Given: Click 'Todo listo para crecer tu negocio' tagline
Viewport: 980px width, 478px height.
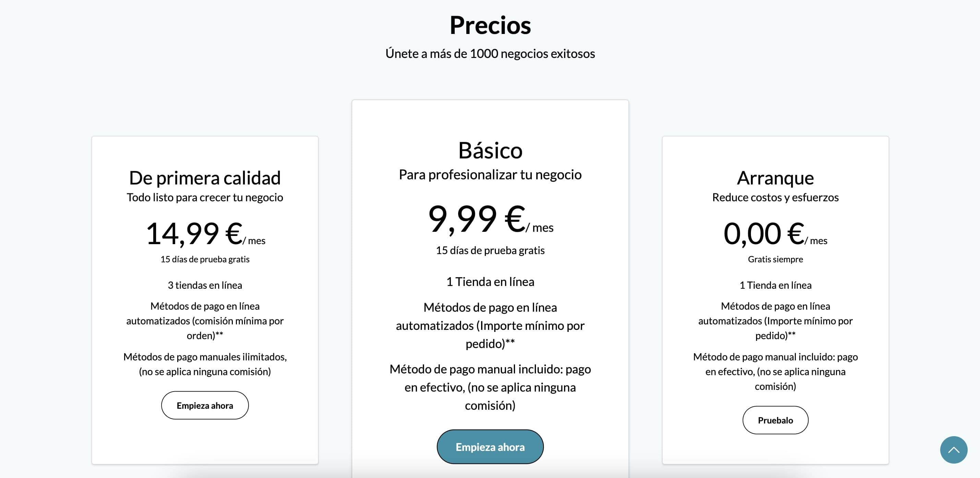Looking at the screenshot, I should click(x=205, y=198).
